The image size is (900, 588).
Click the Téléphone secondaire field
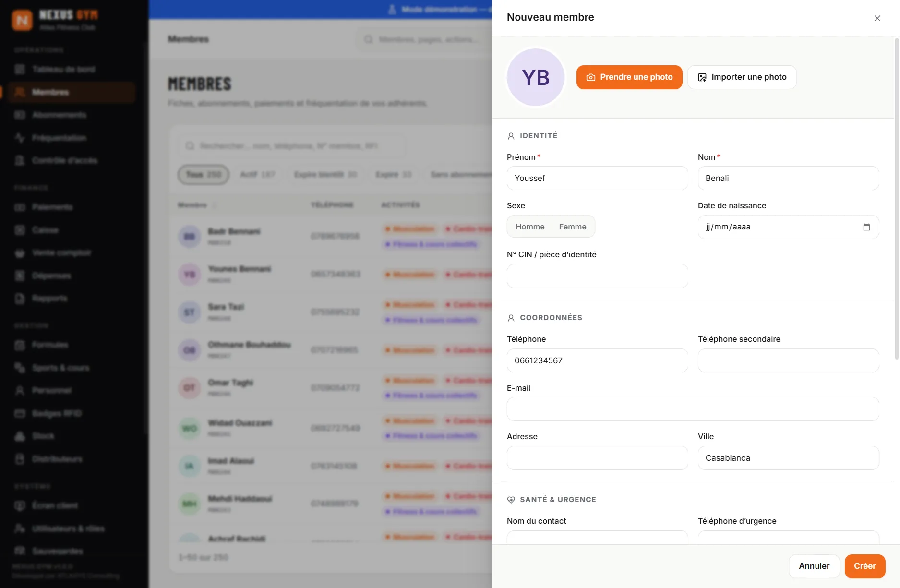tap(788, 360)
